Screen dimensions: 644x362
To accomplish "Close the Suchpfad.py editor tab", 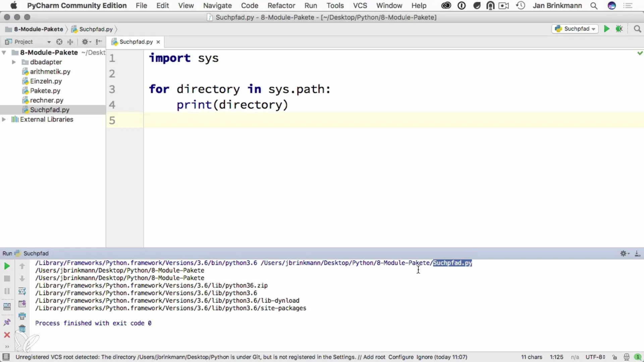I will click(x=158, y=42).
